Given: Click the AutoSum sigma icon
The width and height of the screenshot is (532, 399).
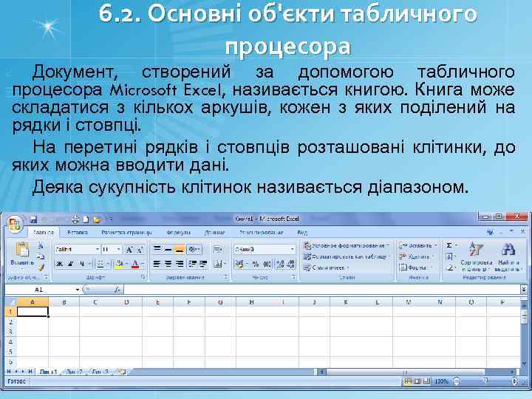Looking at the screenshot, I should coord(449,245).
